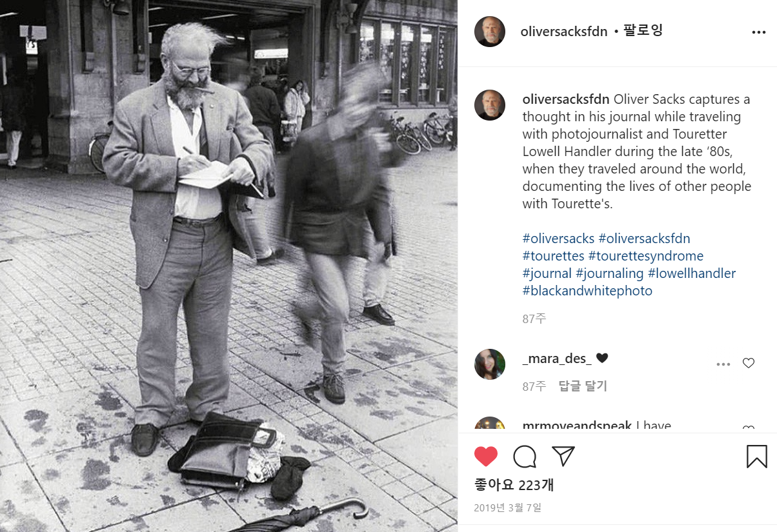The height and width of the screenshot is (532, 777).
Task: Open the post options three-dot menu
Action: click(x=758, y=32)
